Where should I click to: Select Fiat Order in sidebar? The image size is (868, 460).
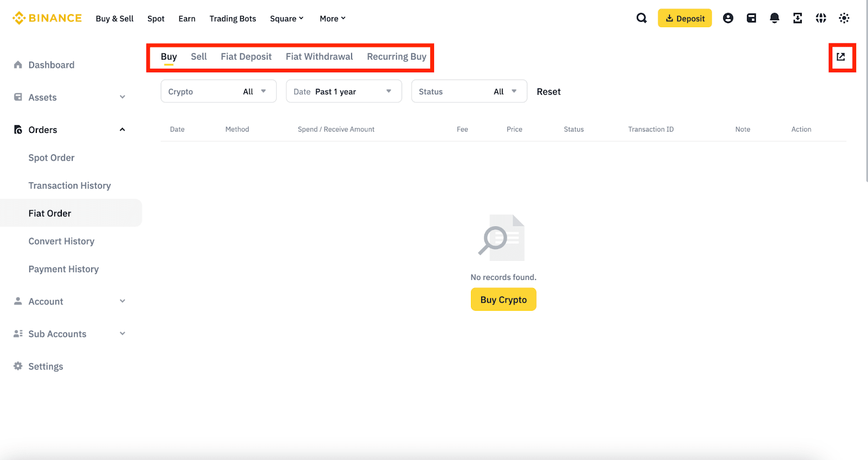point(71,213)
